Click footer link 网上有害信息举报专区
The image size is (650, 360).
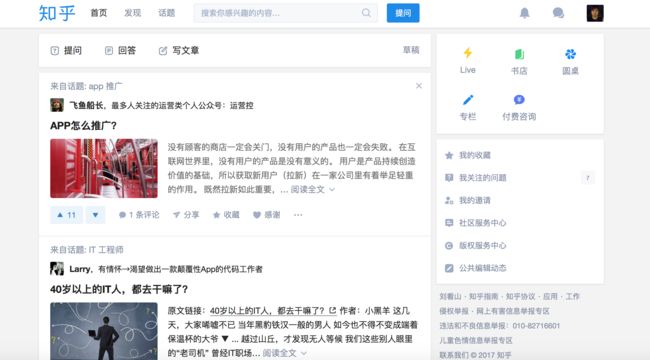point(513,311)
